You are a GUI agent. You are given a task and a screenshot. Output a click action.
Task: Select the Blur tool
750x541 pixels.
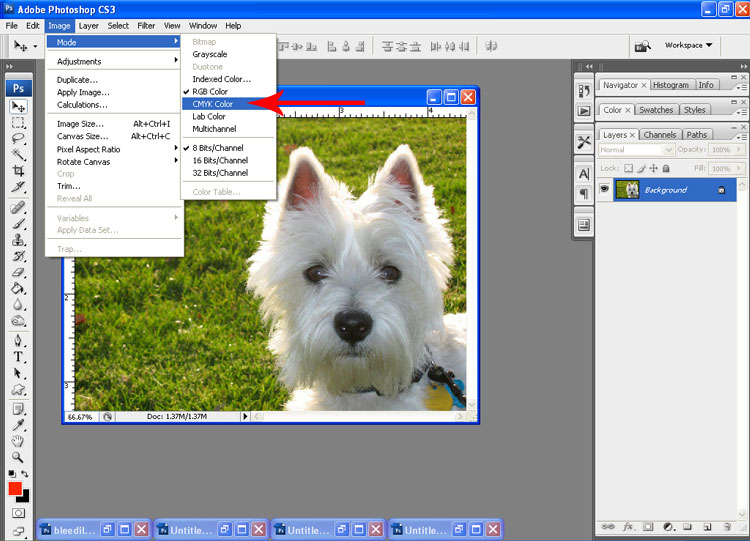tap(18, 304)
